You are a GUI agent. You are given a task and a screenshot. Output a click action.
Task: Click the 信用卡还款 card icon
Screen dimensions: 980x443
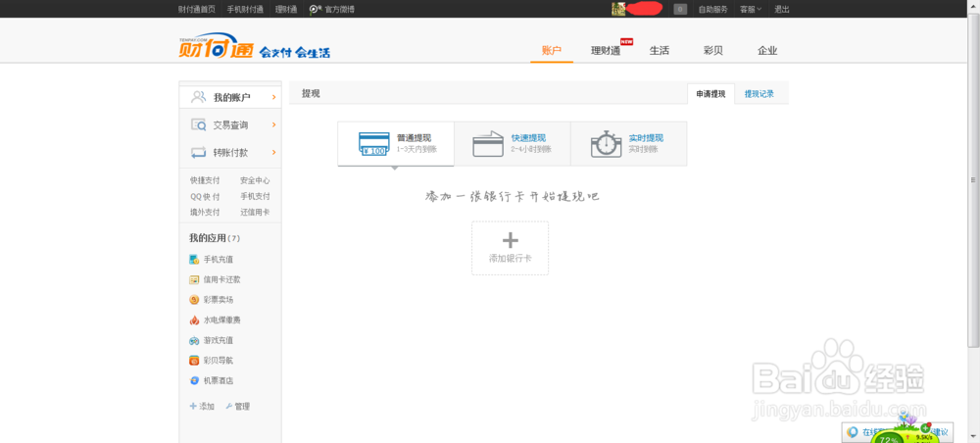click(x=194, y=279)
